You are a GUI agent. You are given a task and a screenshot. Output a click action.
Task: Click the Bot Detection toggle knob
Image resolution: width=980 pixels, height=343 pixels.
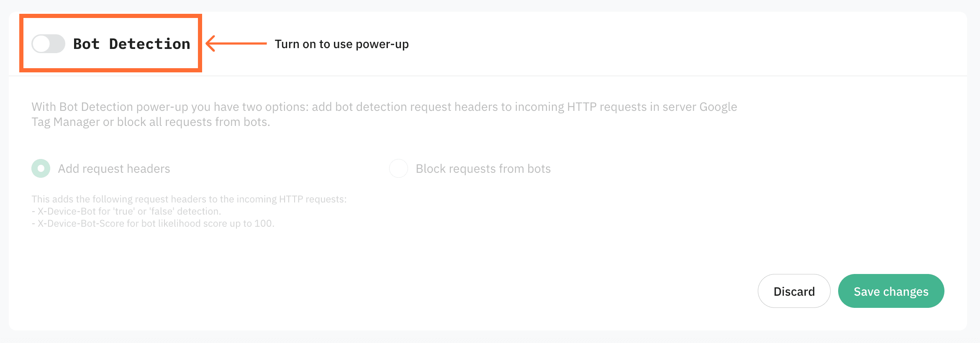coord(41,44)
